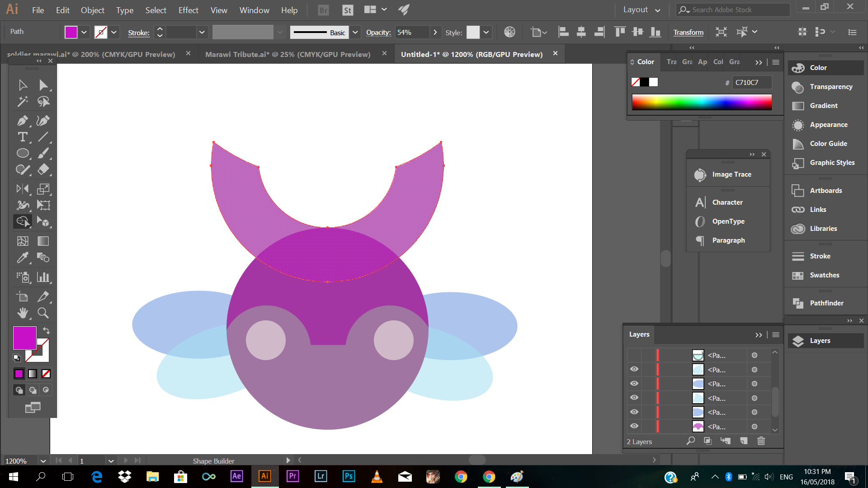The image size is (868, 488).
Task: Choose the Eraser tool
Action: [43, 169]
